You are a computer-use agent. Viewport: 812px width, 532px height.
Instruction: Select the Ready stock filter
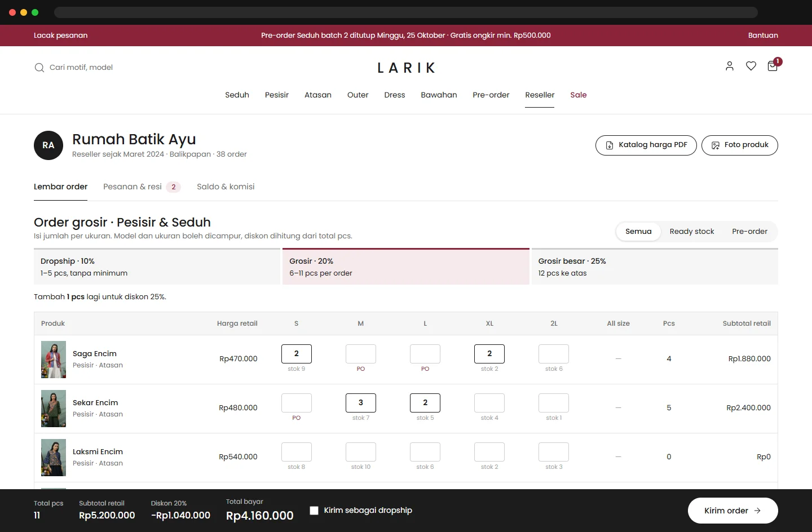[692, 231]
